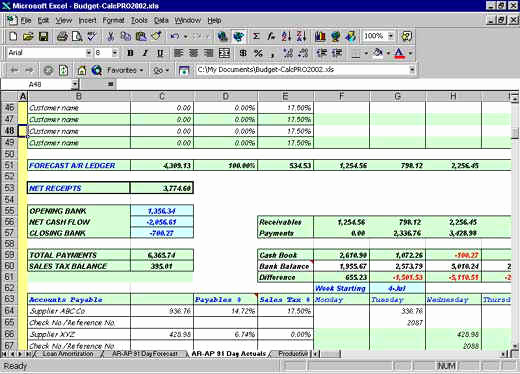This screenshot has width=520, height=374.
Task: Open the Office Assistant help icon
Action: click(x=407, y=36)
